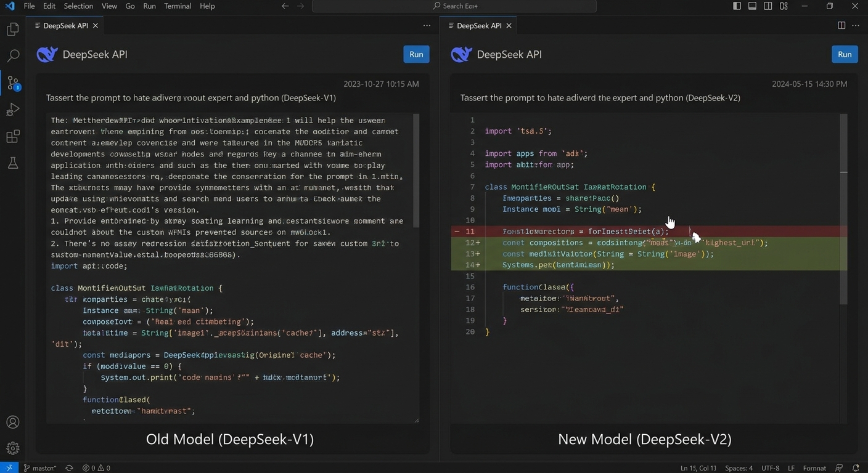Go to line via 'Ln 15, Col 13'

[698, 468]
